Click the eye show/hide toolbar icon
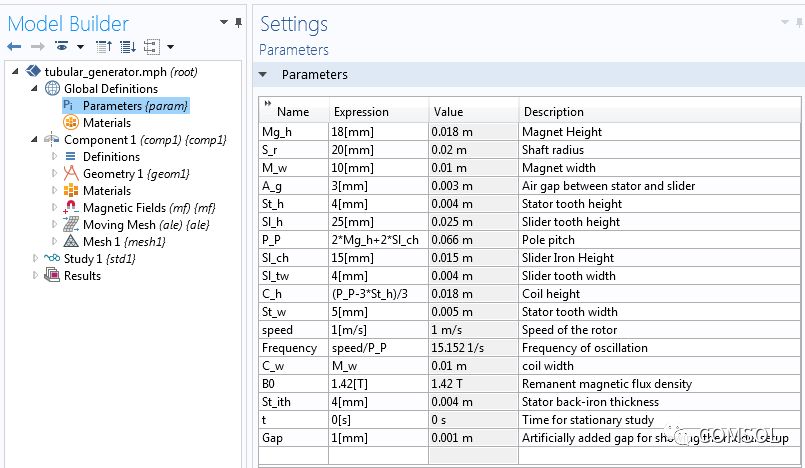Image resolution: width=805 pixels, height=468 pixels. click(x=61, y=47)
